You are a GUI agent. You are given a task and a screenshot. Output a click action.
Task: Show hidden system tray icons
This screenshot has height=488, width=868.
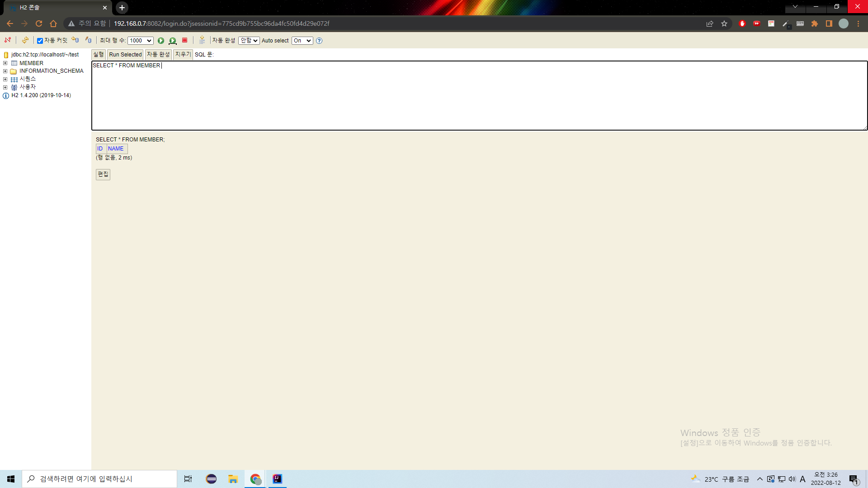pyautogui.click(x=760, y=479)
